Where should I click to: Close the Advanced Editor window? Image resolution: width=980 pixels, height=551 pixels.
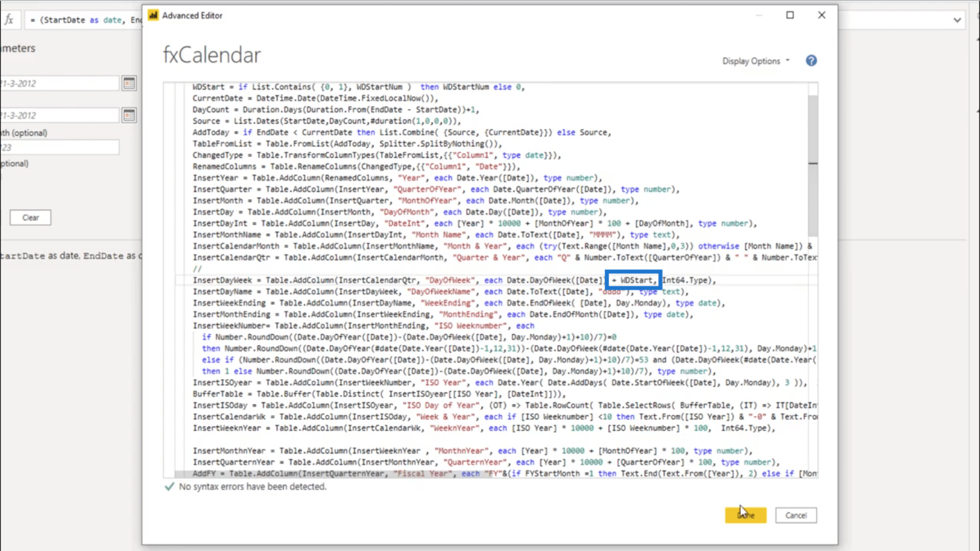pos(821,15)
